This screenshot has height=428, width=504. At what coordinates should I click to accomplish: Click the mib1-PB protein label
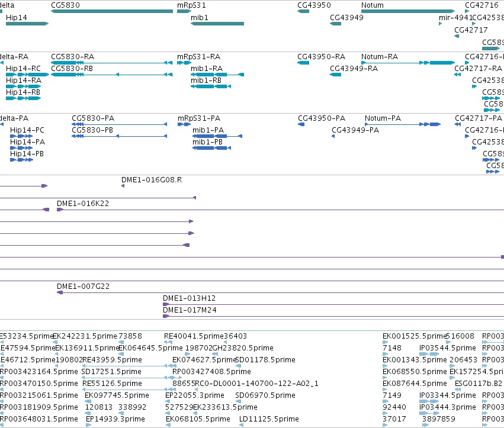207,142
